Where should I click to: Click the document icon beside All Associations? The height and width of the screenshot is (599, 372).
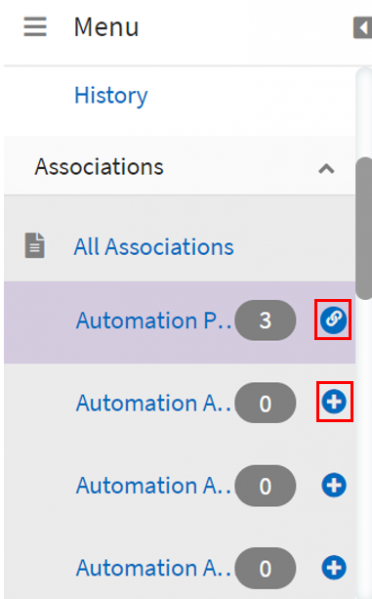[x=35, y=246]
